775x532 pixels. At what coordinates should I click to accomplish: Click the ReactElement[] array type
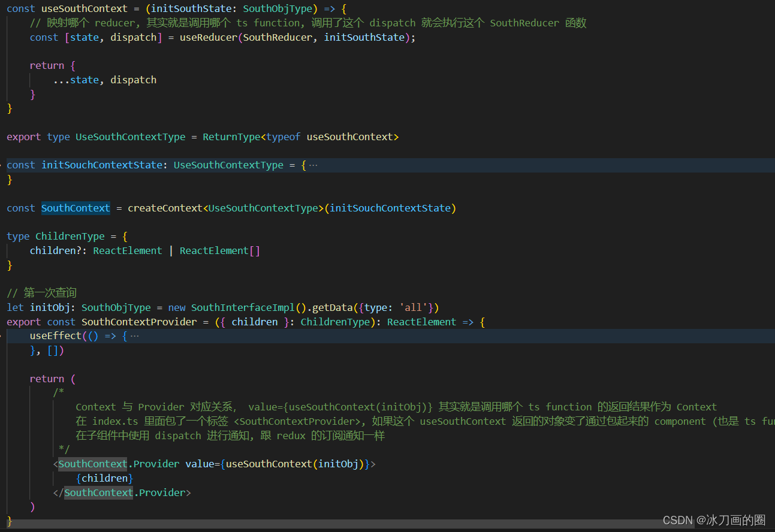(220, 250)
